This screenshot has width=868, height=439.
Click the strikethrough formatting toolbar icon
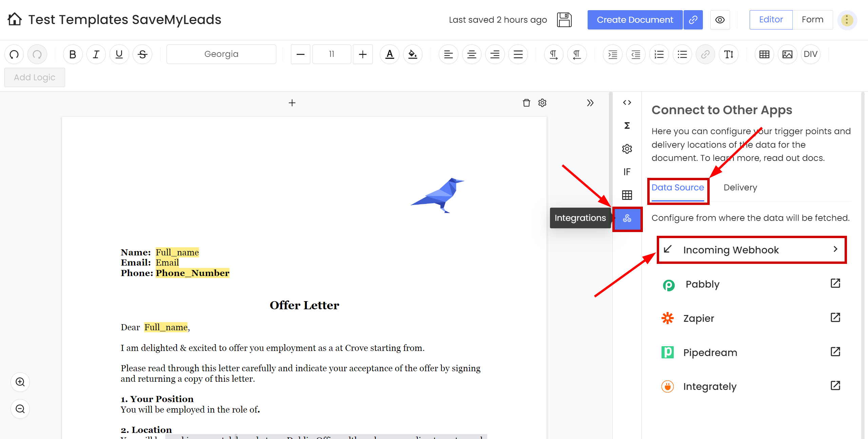point(142,54)
